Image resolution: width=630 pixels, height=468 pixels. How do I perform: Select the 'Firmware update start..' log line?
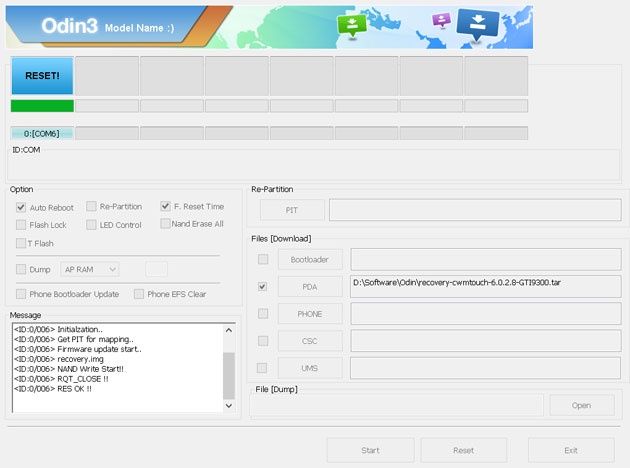(x=78, y=349)
